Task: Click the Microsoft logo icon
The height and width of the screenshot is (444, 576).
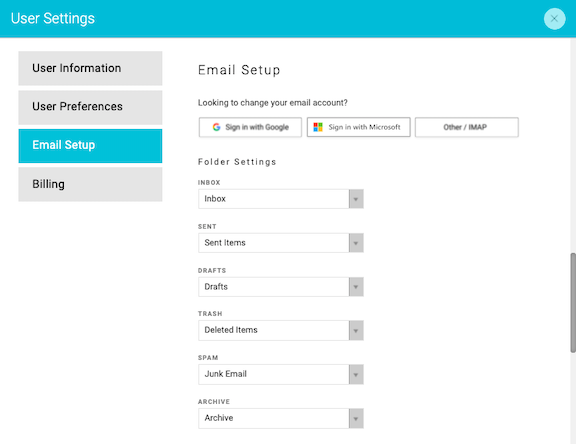Action: (318, 127)
